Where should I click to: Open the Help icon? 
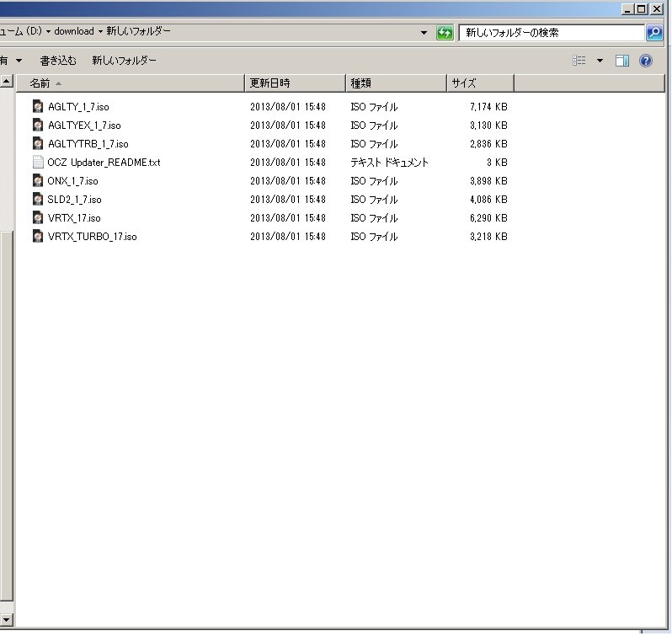[x=646, y=61]
